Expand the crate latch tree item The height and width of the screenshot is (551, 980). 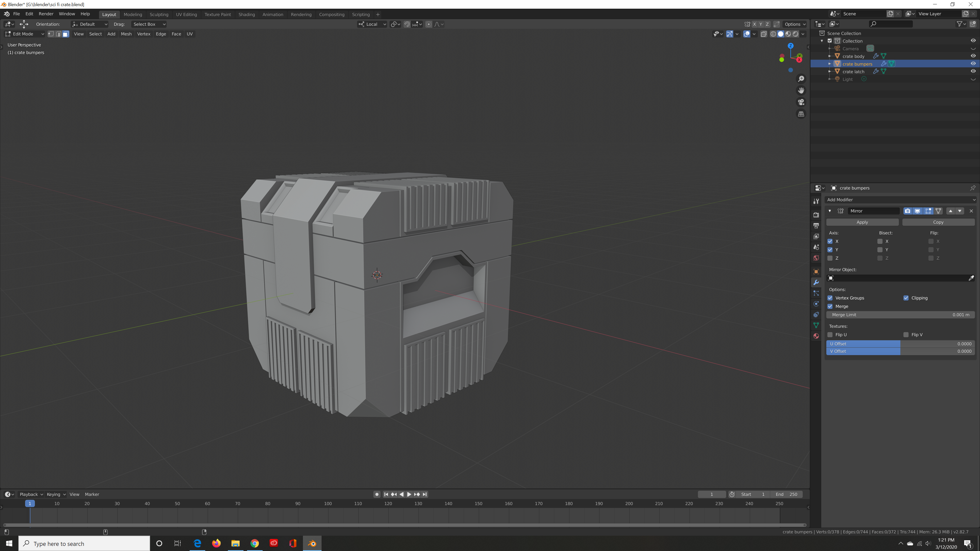(x=830, y=71)
